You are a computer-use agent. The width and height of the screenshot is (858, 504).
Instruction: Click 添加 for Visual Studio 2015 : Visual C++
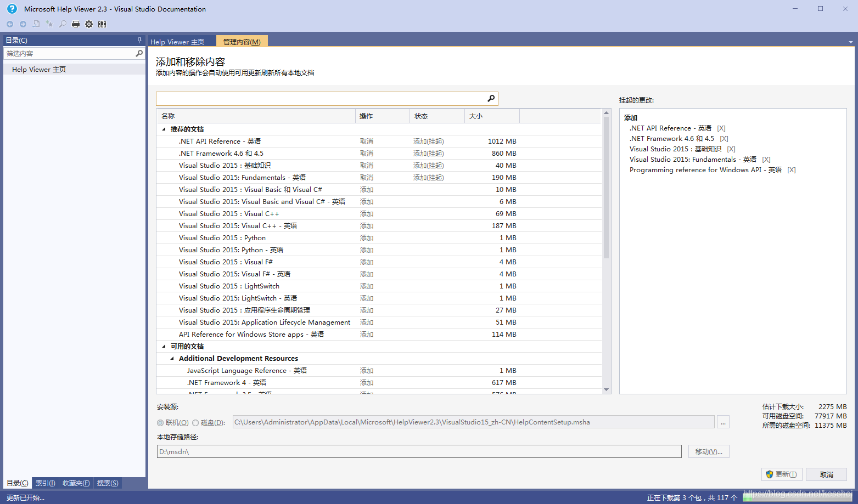(367, 214)
